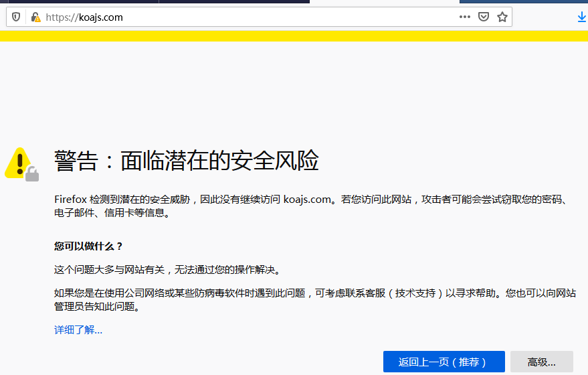Image resolution: width=588 pixels, height=375 pixels.
Task: Save page with the Pocket icon
Action: tap(483, 17)
